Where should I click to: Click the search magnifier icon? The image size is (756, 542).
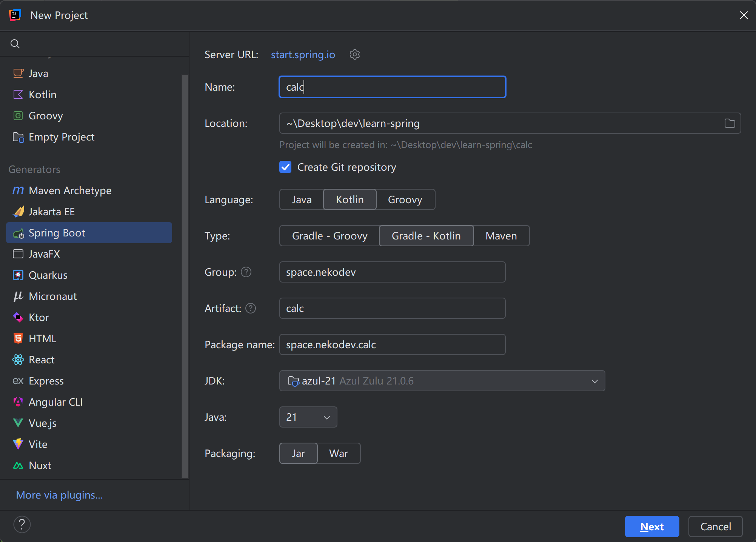(15, 44)
